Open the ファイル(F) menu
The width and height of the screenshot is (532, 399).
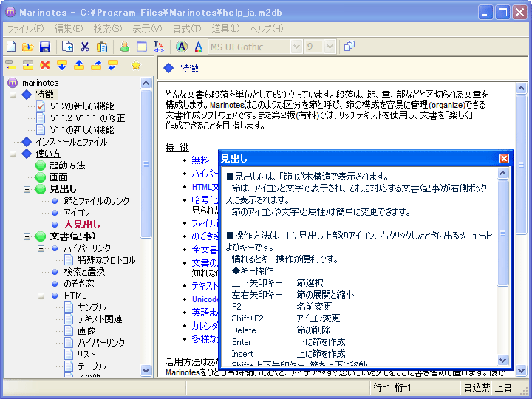[26, 29]
